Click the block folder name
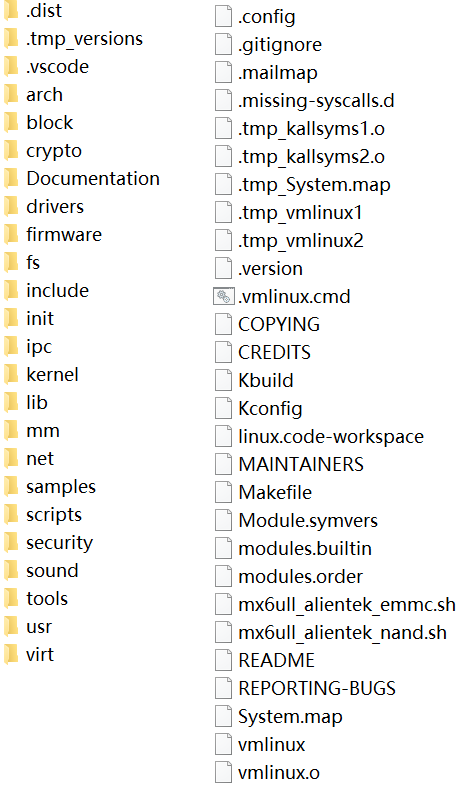 click(x=50, y=122)
